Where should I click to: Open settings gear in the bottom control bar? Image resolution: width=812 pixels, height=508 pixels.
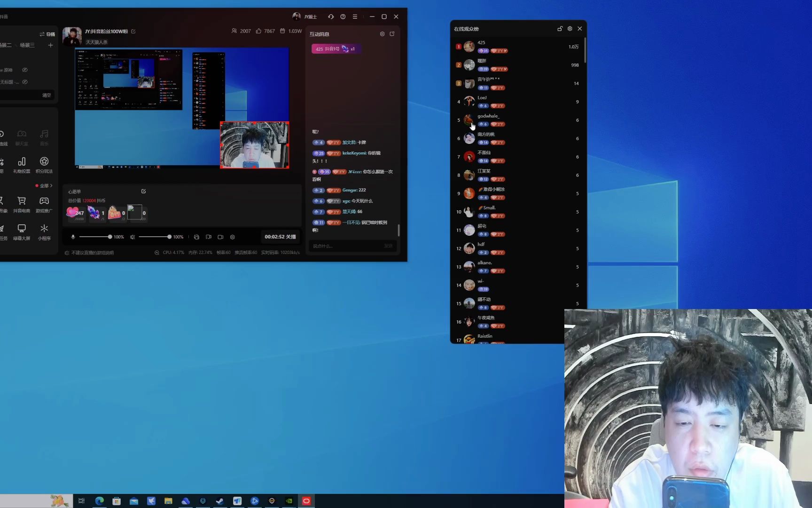pos(233,237)
